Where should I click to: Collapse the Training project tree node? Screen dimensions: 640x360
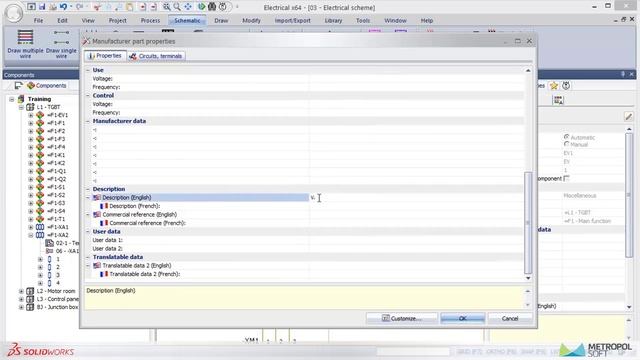coord(12,99)
